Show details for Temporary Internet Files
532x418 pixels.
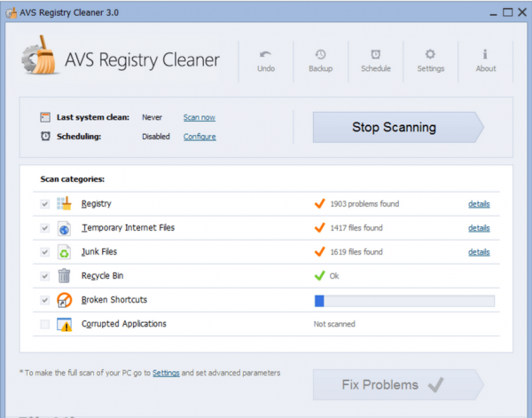(x=479, y=228)
